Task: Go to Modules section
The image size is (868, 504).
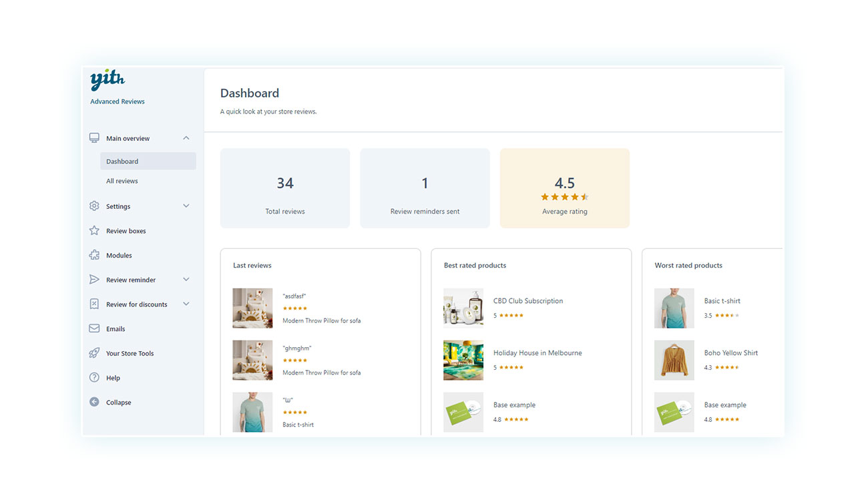Action: point(119,256)
